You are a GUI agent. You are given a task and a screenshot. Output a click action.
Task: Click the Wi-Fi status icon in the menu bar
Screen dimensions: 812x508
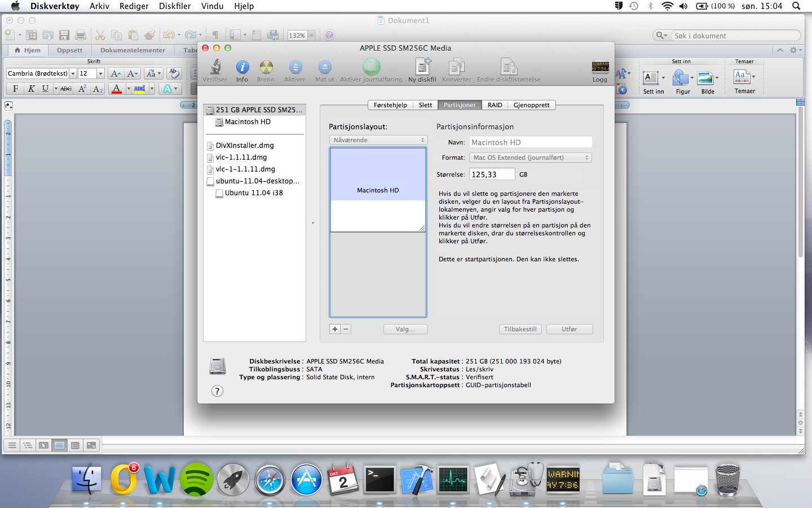point(667,6)
